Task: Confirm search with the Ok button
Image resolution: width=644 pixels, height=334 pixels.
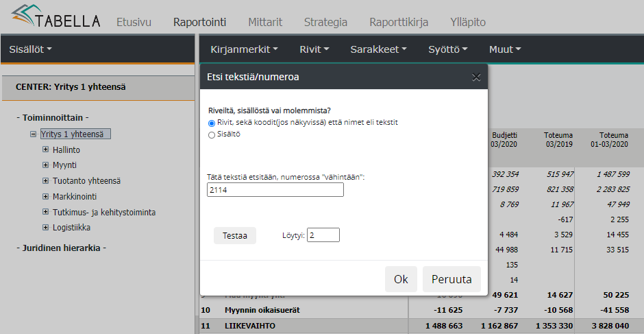Action: tap(401, 279)
